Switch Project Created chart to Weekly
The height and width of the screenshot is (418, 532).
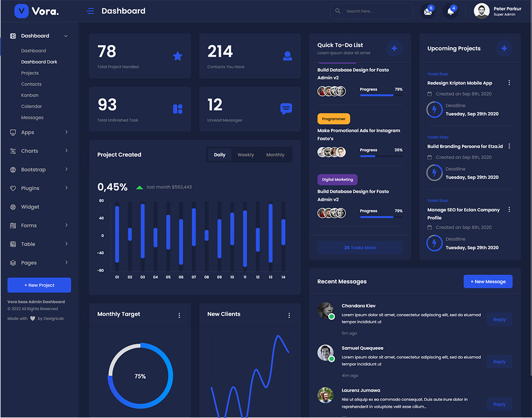(x=246, y=155)
